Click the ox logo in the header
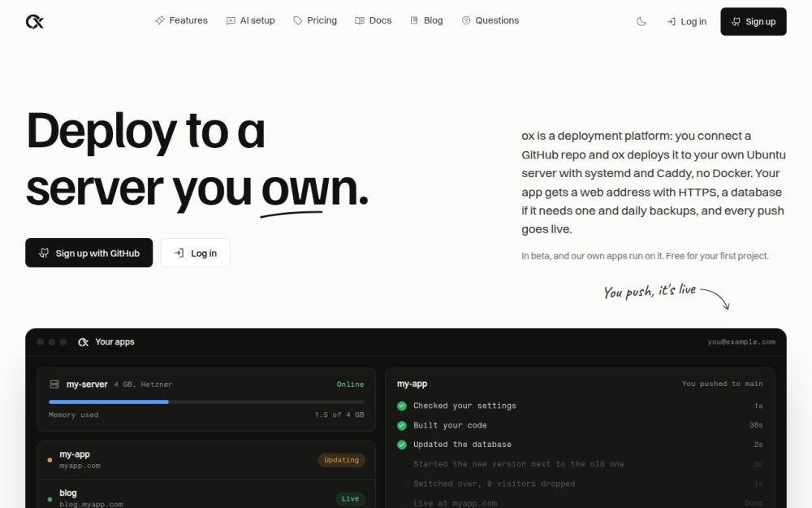 35,21
